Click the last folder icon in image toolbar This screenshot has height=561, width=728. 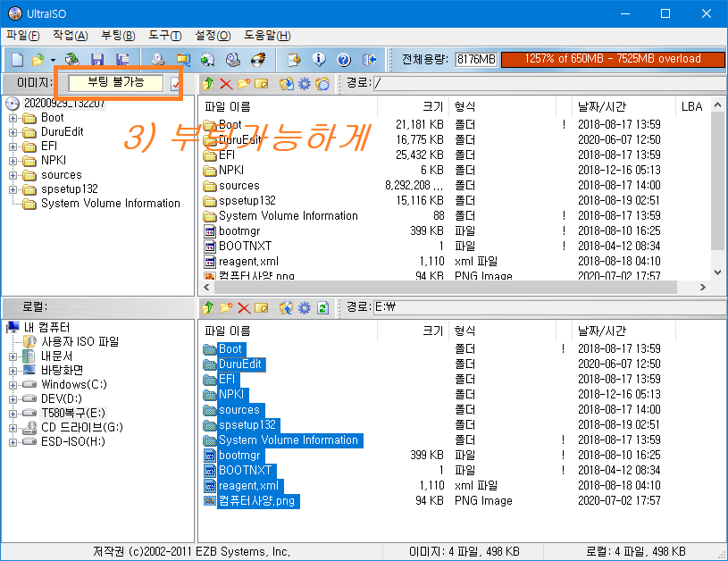coord(322,84)
